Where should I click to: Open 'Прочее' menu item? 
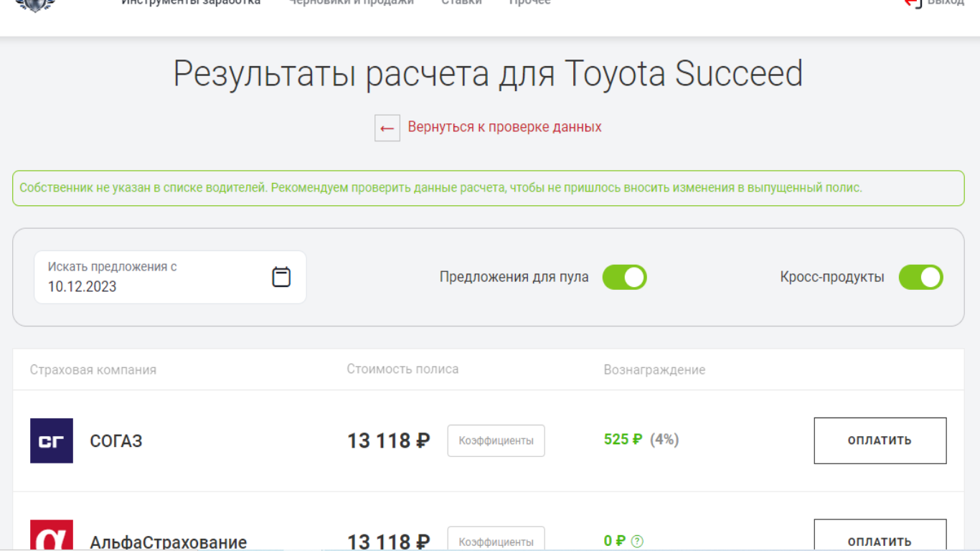pyautogui.click(x=529, y=2)
